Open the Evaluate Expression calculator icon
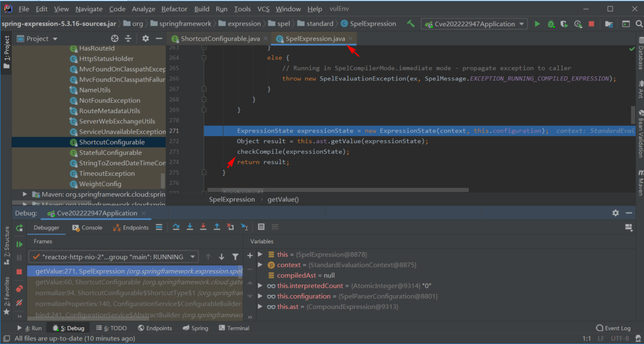644x344 pixels. pyautogui.click(x=261, y=227)
